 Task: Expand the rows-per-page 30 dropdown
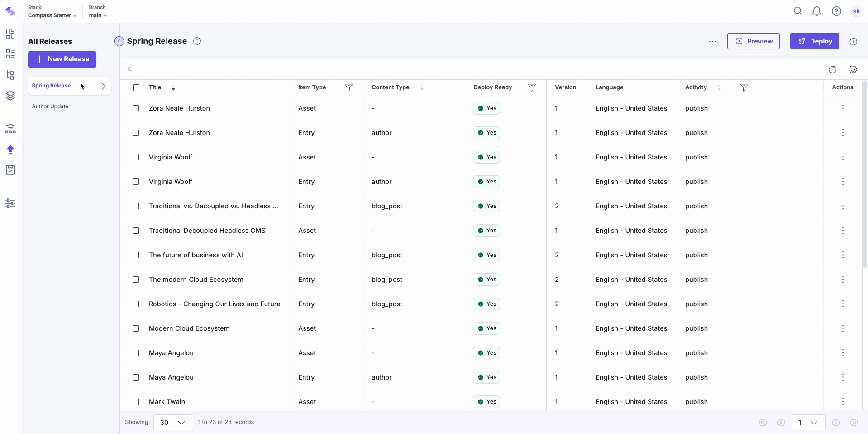[173, 422]
